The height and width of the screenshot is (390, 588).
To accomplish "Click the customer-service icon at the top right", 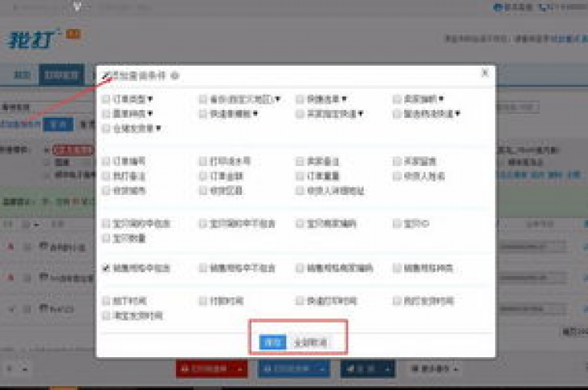I will click(x=498, y=7).
